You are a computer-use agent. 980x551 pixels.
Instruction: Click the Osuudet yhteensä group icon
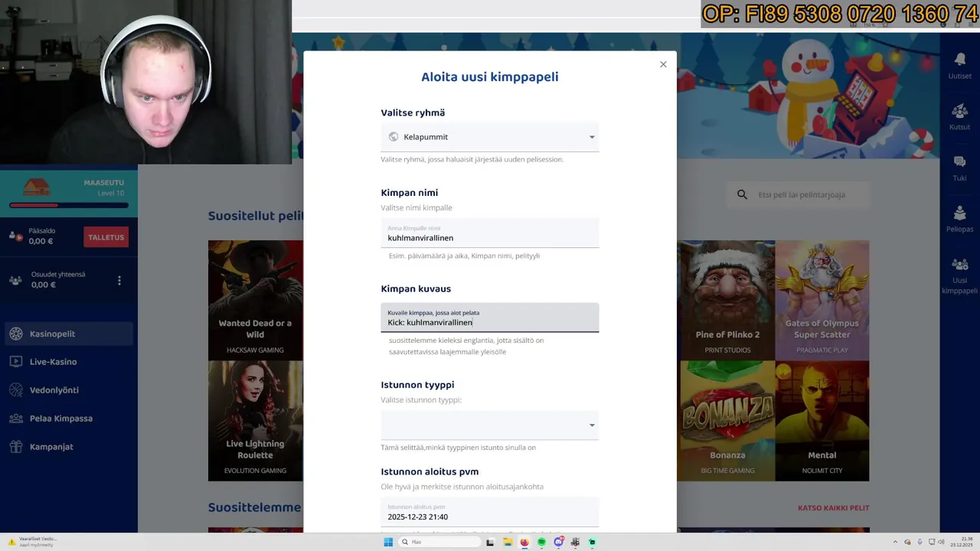point(15,280)
